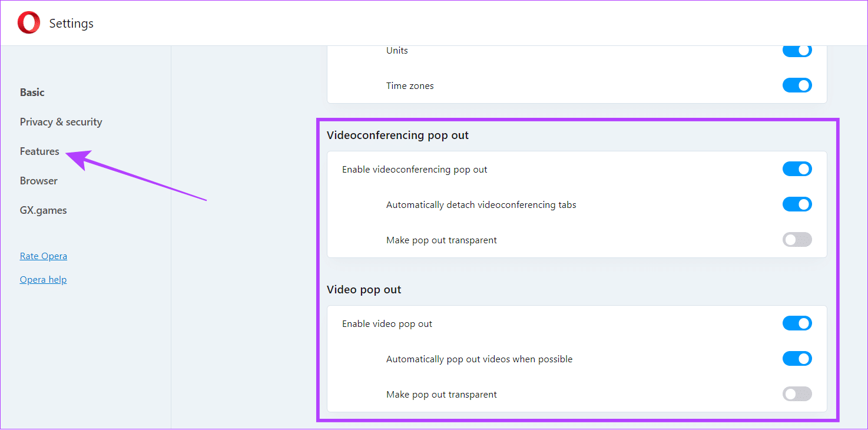
Task: Open GX.games in the sidebar
Action: pos(44,210)
